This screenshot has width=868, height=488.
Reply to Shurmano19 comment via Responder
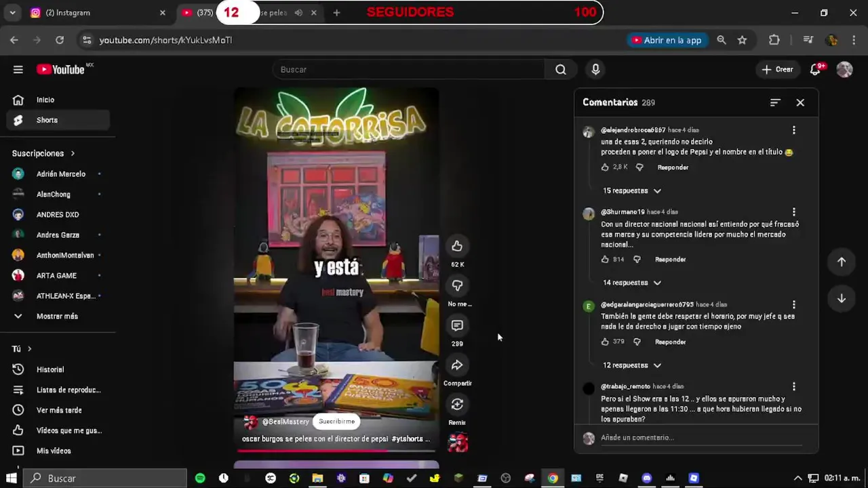click(x=670, y=260)
